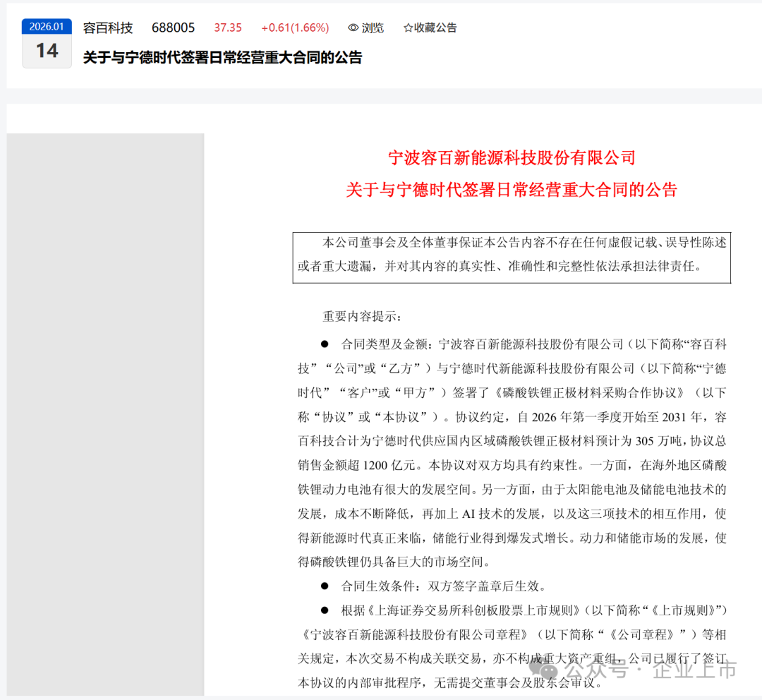Screen dimensions: 762x700
Task: Click the heading 重要内容提示:
Action: click(362, 316)
